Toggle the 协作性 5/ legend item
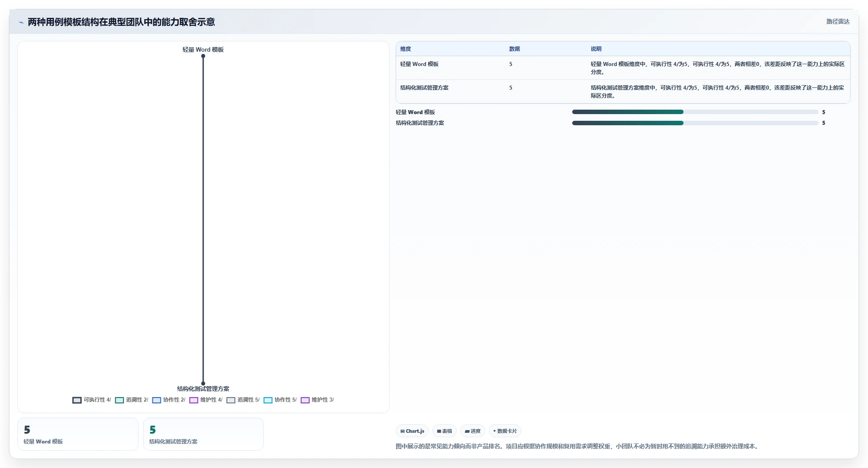This screenshot has width=868, height=468. pyautogui.click(x=280, y=400)
